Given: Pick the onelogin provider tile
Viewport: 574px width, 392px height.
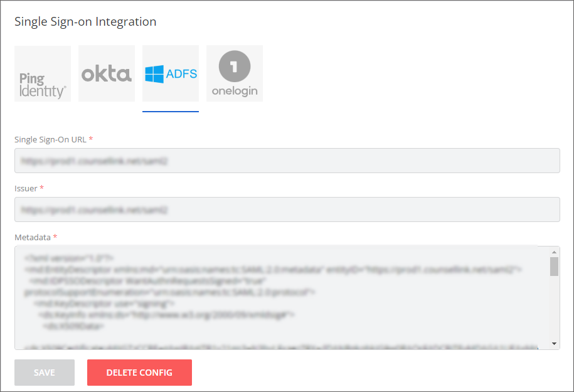Looking at the screenshot, I should pyautogui.click(x=235, y=73).
